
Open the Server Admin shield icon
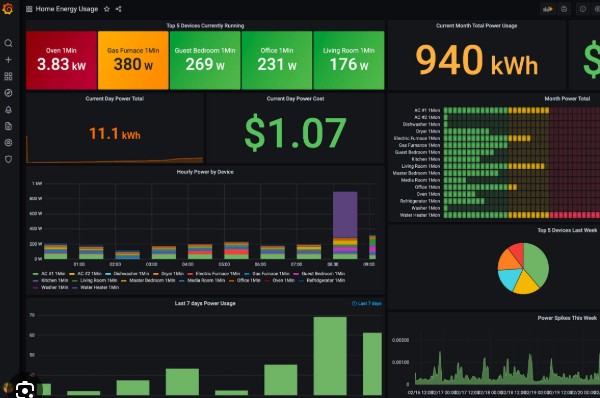8,159
